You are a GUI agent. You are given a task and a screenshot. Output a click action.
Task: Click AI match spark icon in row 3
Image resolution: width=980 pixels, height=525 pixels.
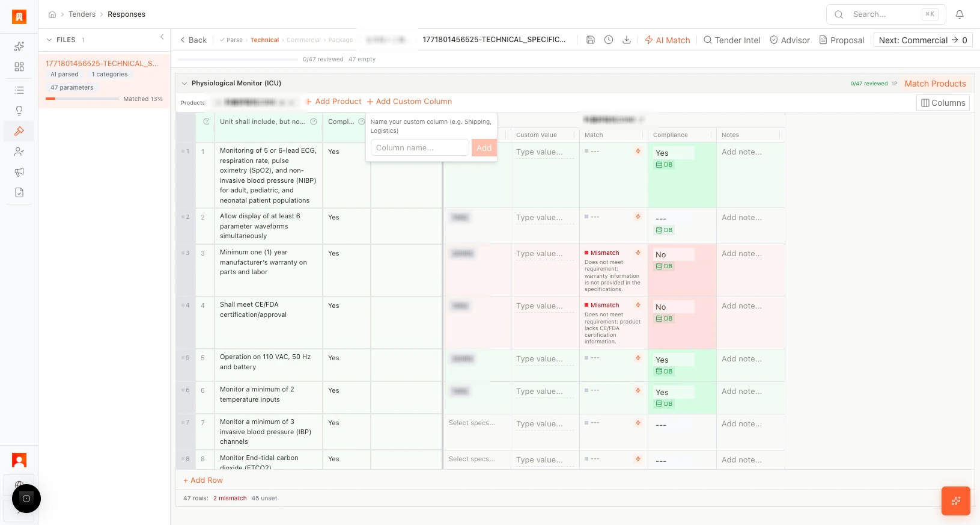pos(638,253)
